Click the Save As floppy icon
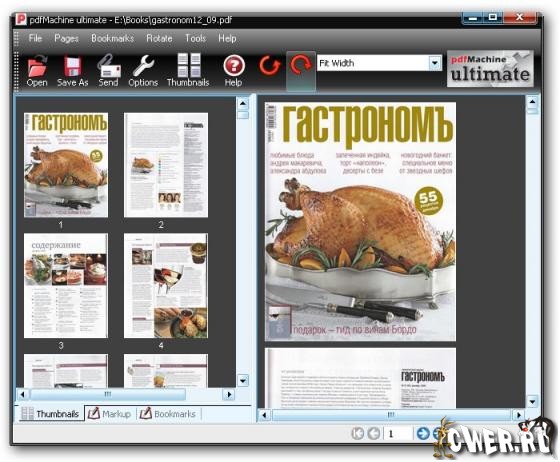The height and width of the screenshot is (462, 560). (x=72, y=71)
